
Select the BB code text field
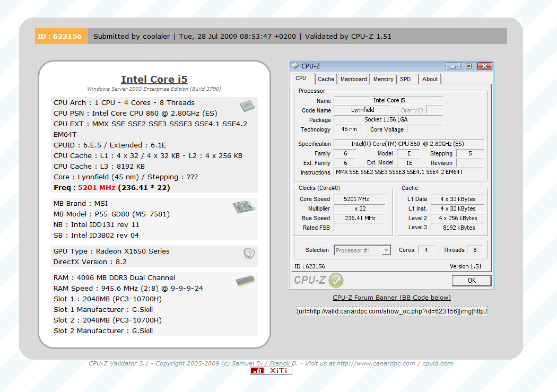[392, 311]
